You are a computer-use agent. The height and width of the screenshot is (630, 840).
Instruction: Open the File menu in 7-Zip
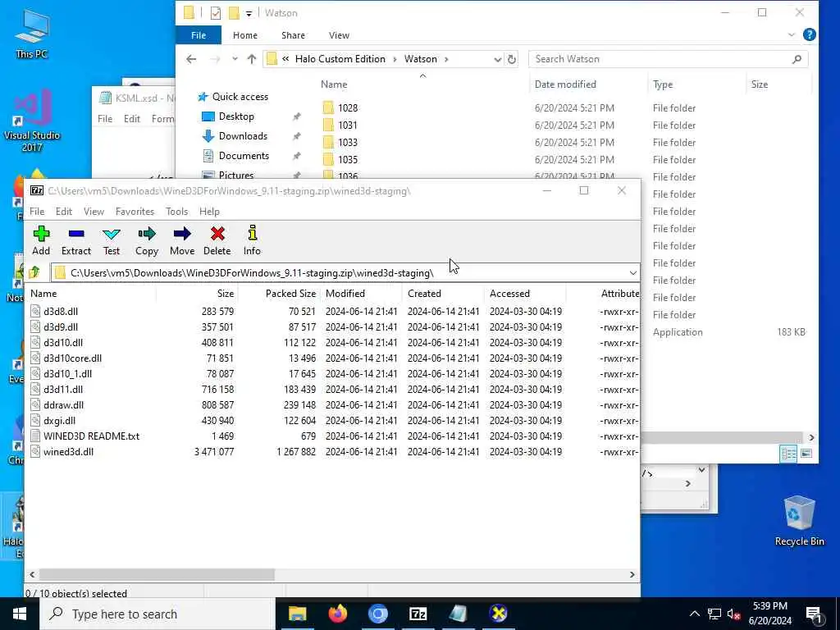click(x=37, y=211)
